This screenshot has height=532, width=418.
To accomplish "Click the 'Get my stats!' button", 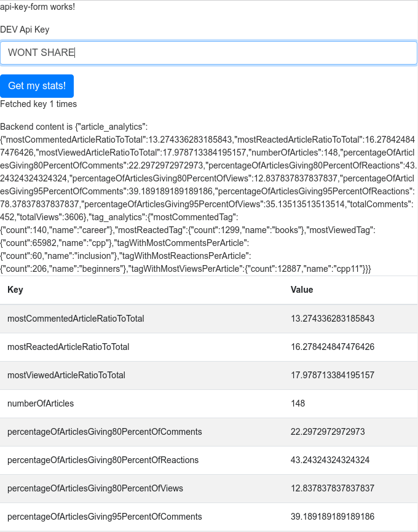I will [x=37, y=86].
